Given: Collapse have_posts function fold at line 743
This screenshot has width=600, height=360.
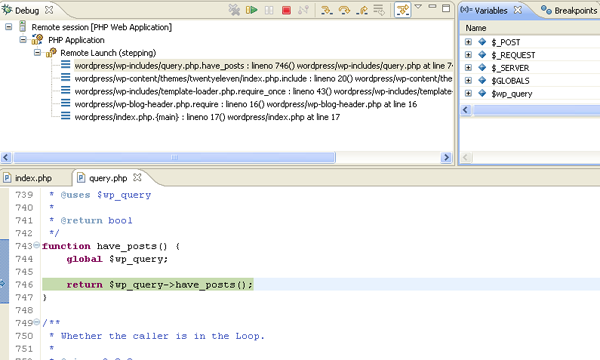Looking at the screenshot, I should pos(36,245).
